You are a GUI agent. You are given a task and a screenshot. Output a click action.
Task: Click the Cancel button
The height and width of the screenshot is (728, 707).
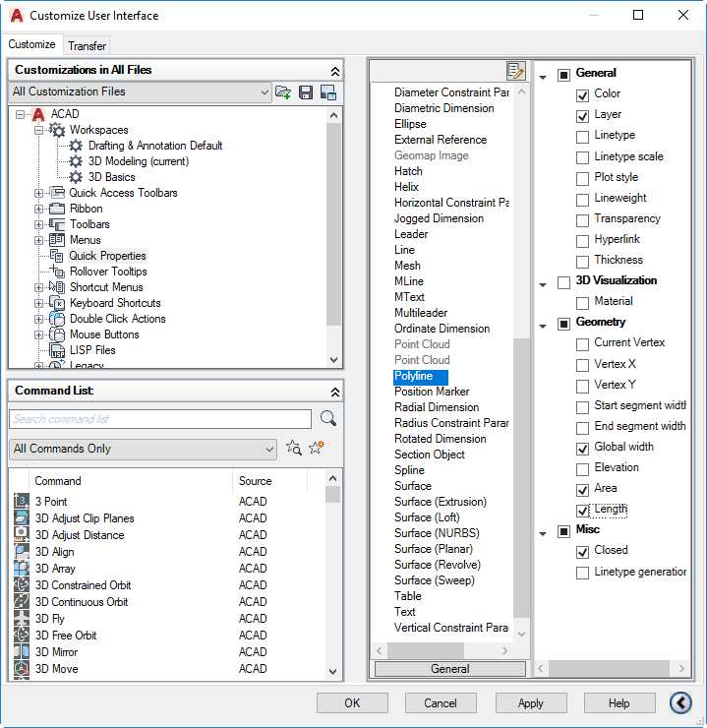441,703
